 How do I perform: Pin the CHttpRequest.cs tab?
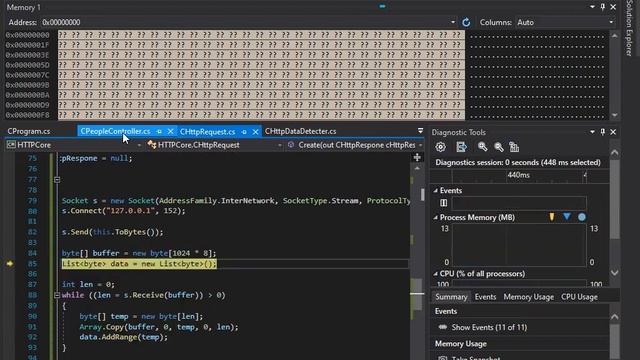pos(244,132)
